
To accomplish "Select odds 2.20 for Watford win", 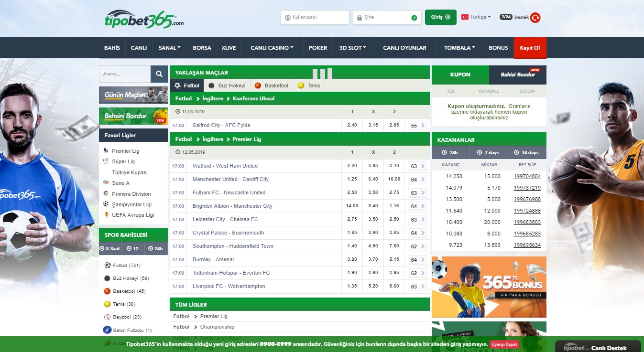I will [x=352, y=166].
